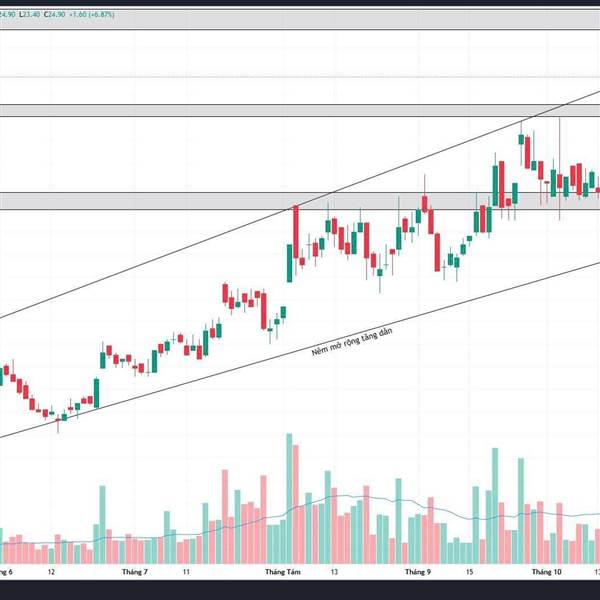Click the volume moving average line
600x600 pixels.
tap(344, 496)
